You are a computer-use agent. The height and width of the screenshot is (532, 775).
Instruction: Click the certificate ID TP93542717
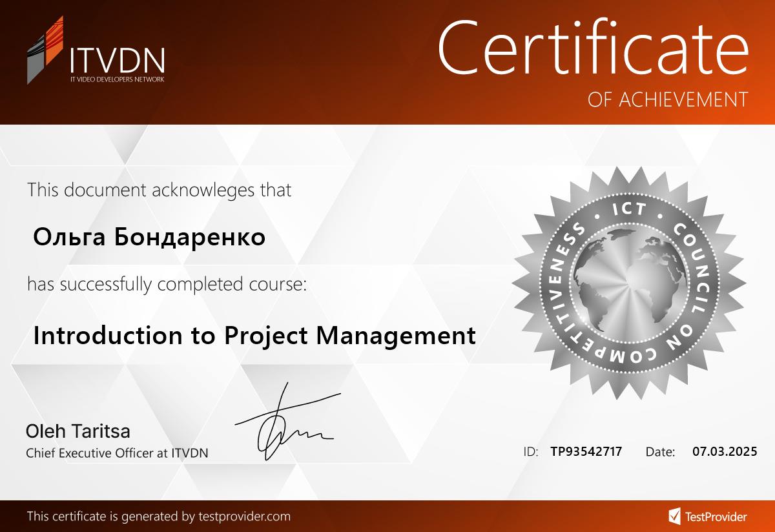[x=586, y=452]
